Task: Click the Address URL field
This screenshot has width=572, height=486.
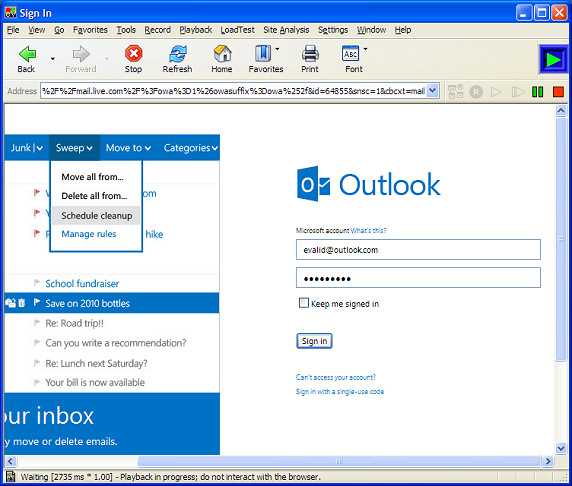Action: (233, 91)
